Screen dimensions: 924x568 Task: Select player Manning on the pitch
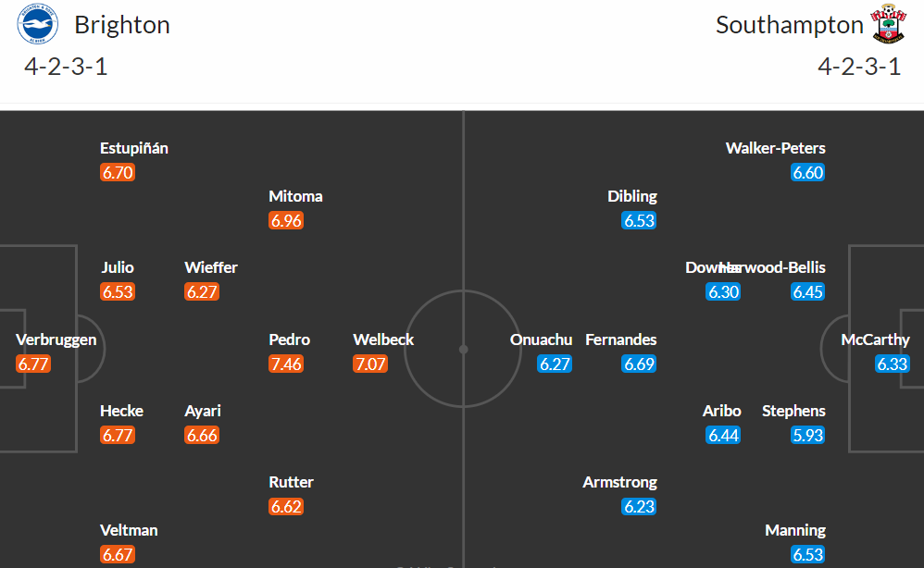[795, 530]
